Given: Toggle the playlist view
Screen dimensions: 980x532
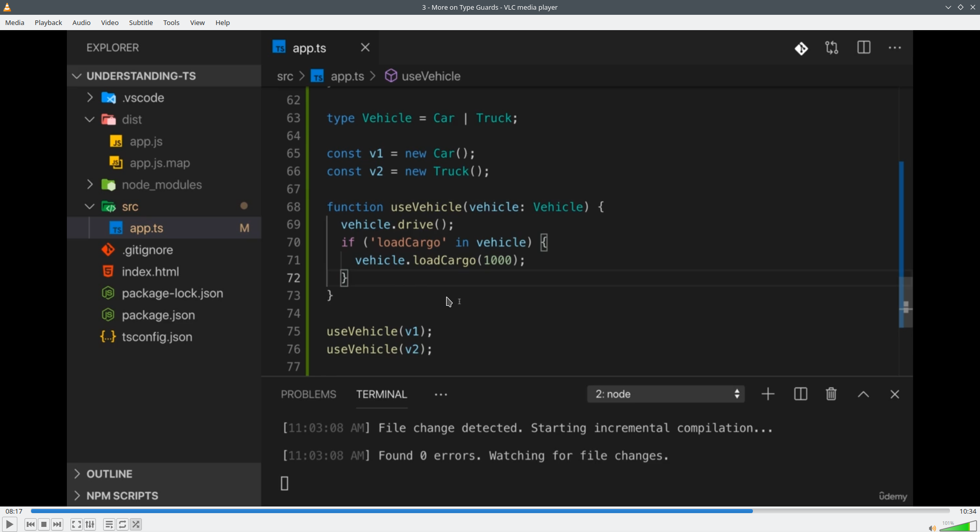Looking at the screenshot, I should coord(109,524).
